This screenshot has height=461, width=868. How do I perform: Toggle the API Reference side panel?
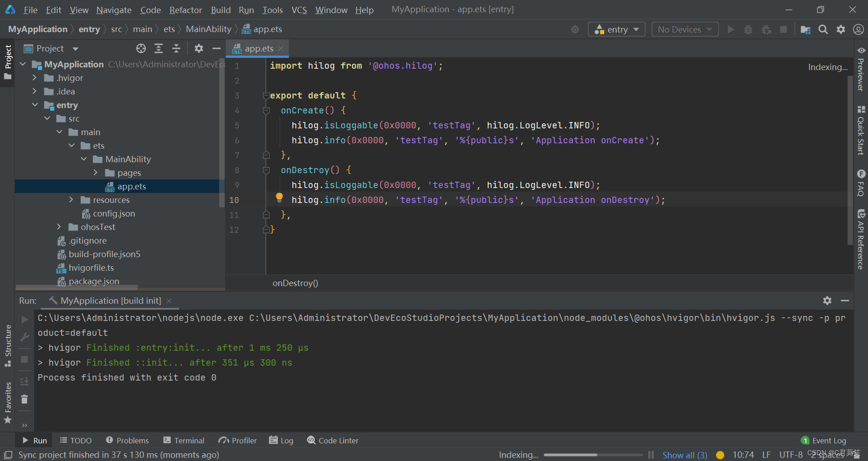[861, 239]
